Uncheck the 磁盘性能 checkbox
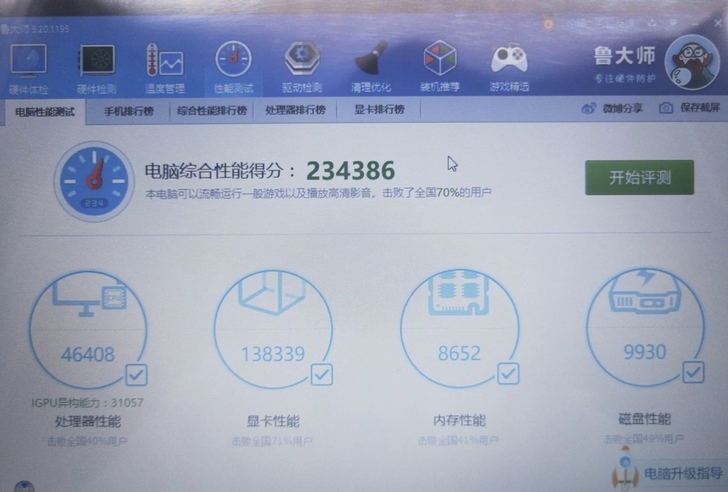 click(x=693, y=372)
